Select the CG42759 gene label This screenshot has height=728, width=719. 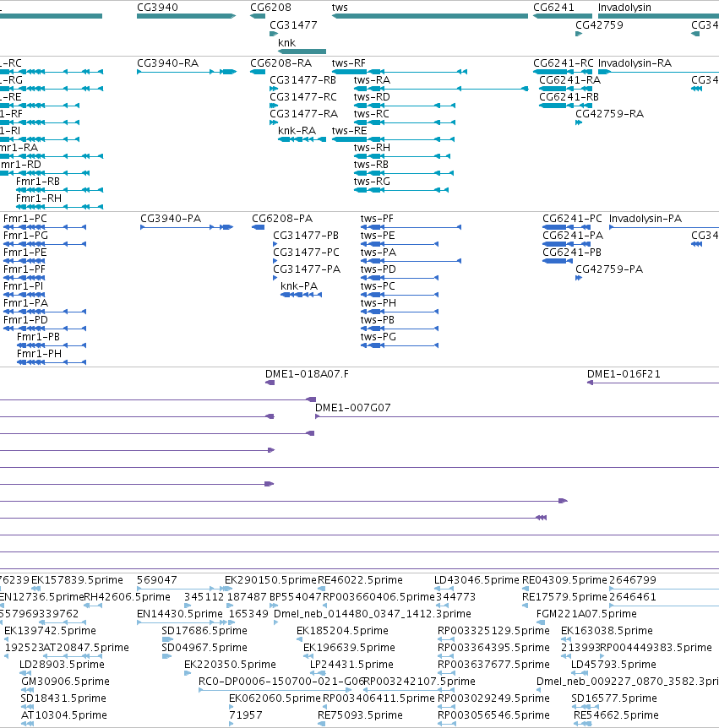tap(600, 25)
